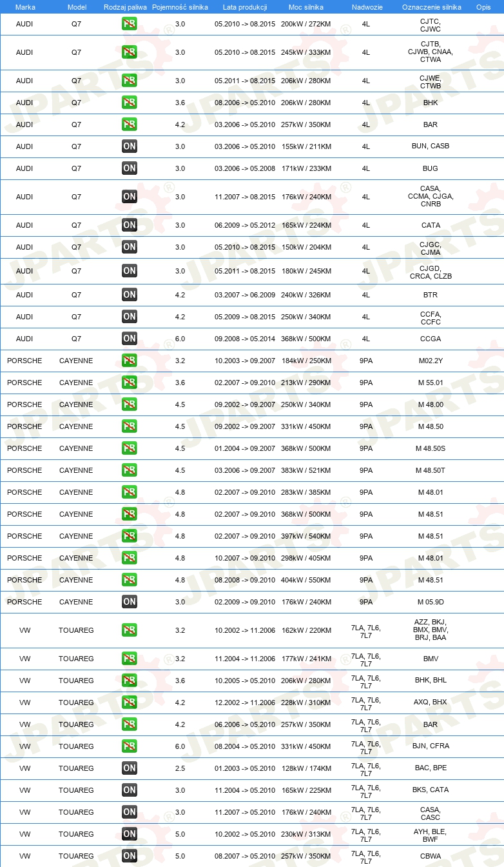Select diesel icon in Touareg BKS, CATA row
The image size is (504, 867).
pos(130,790)
